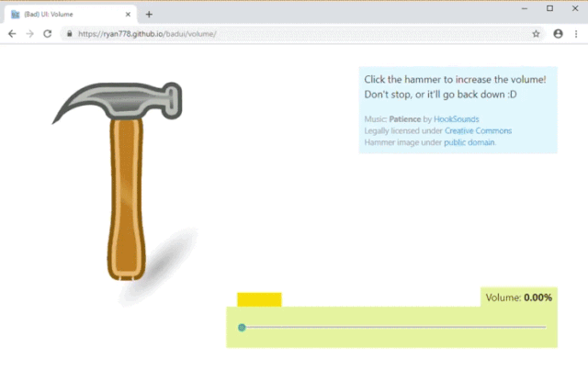Click the middle of the volume slider track
588x381 pixels.
[392, 327]
